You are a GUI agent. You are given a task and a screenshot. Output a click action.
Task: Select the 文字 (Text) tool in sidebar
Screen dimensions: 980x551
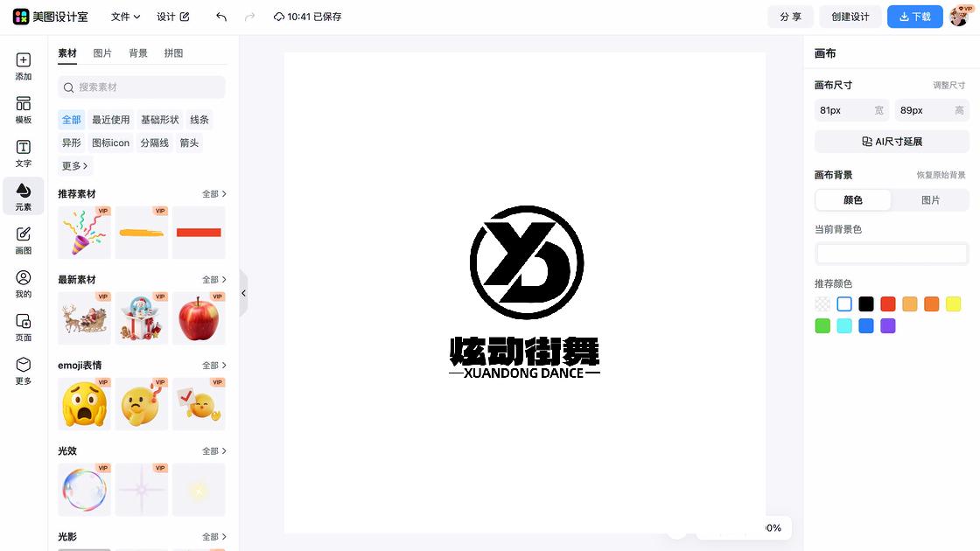tap(23, 153)
